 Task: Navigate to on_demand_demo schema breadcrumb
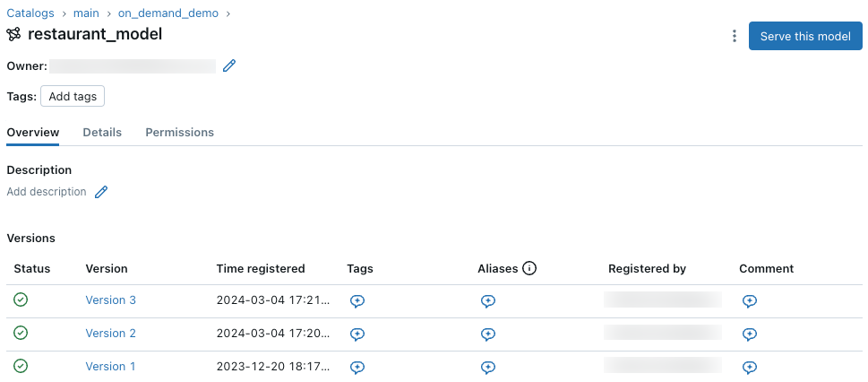tap(169, 13)
